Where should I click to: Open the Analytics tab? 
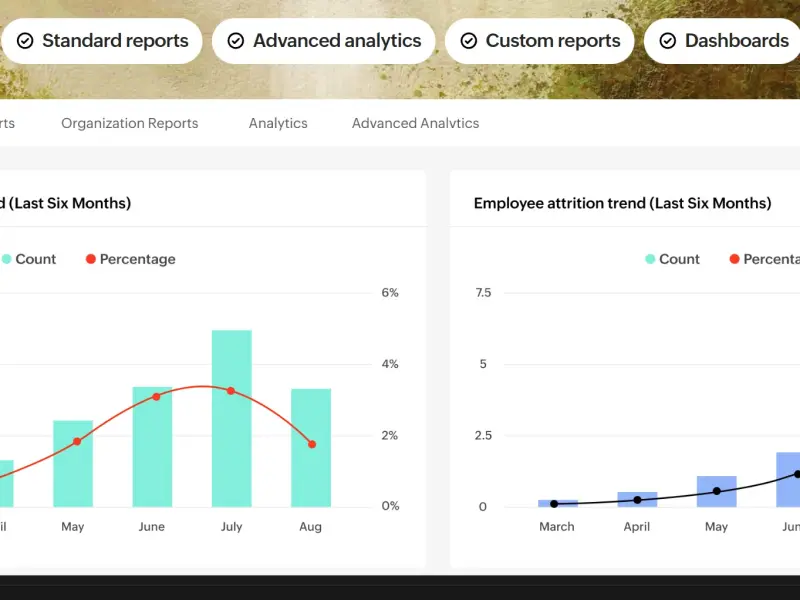pyautogui.click(x=278, y=123)
